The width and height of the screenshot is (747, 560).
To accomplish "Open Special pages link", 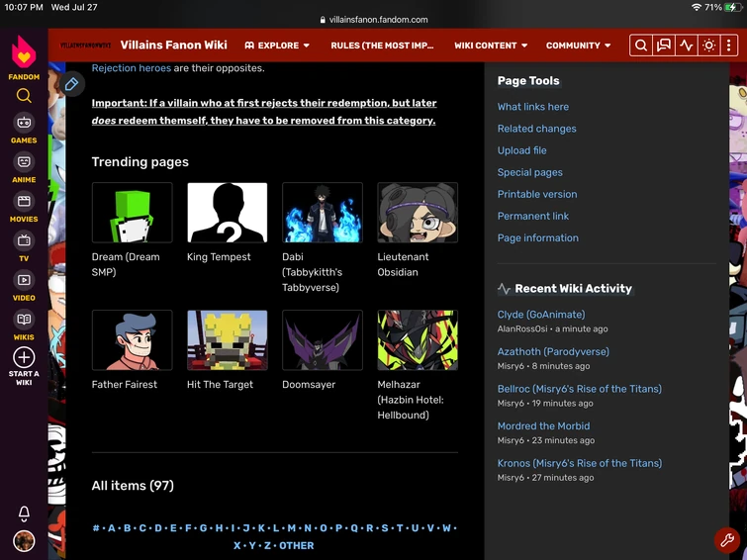I will point(529,172).
